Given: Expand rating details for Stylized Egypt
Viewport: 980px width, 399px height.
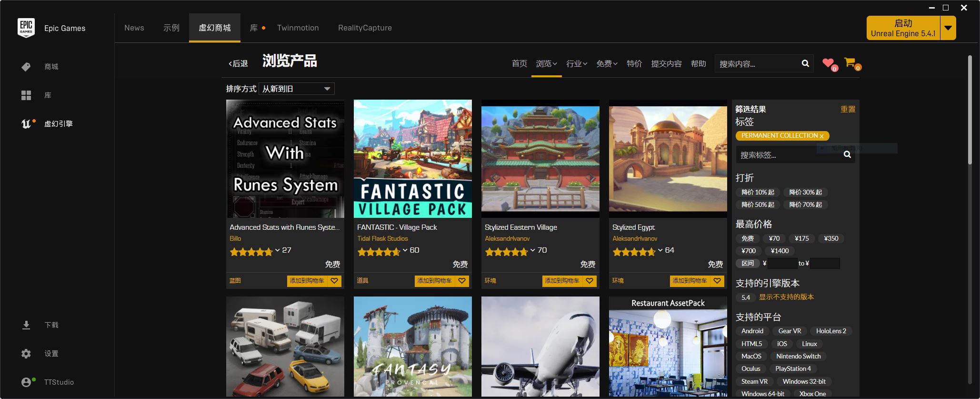Looking at the screenshot, I should click(660, 250).
